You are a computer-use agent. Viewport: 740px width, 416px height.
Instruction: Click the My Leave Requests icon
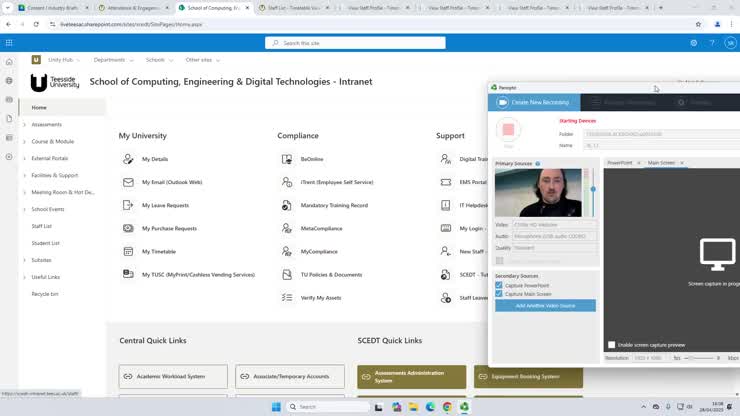[128, 205]
